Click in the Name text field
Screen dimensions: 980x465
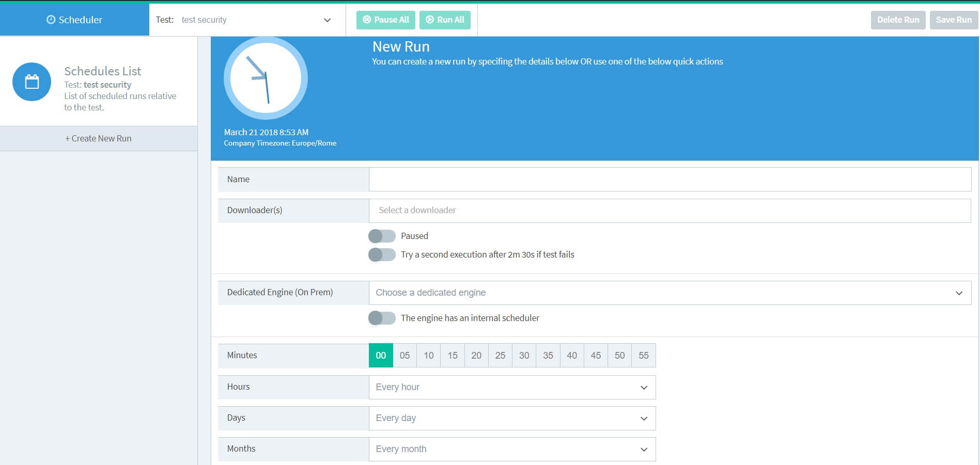[670, 179]
